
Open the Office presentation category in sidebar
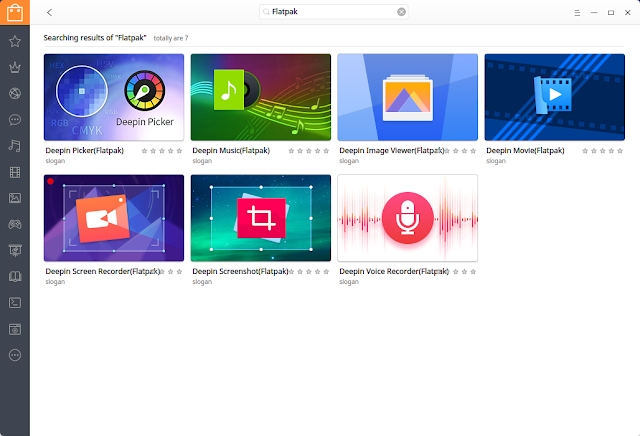pyautogui.click(x=15, y=251)
